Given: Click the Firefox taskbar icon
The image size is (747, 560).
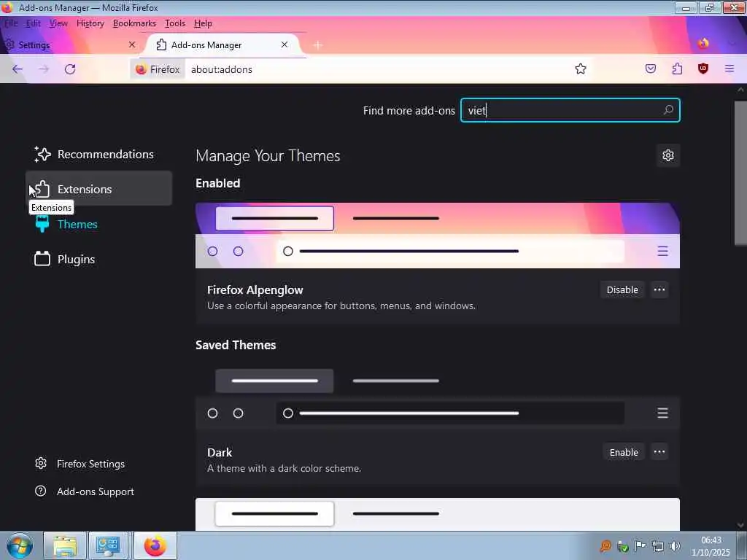Looking at the screenshot, I should point(155,545).
